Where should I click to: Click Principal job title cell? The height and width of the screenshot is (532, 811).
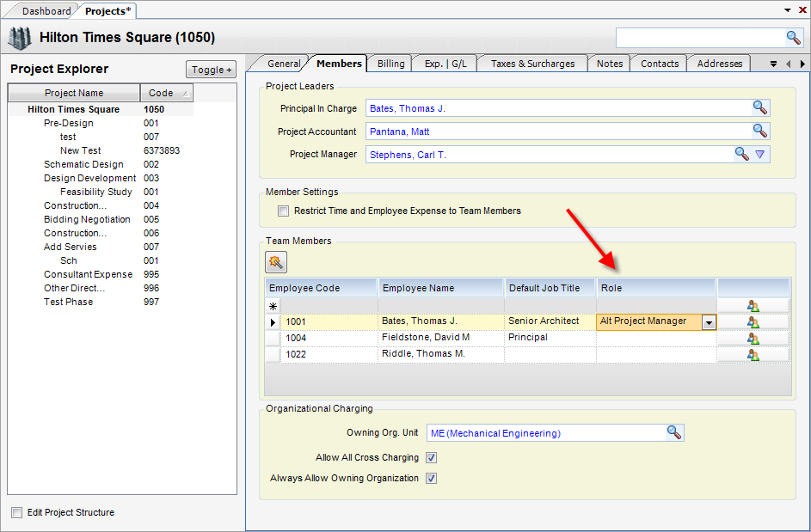click(550, 338)
